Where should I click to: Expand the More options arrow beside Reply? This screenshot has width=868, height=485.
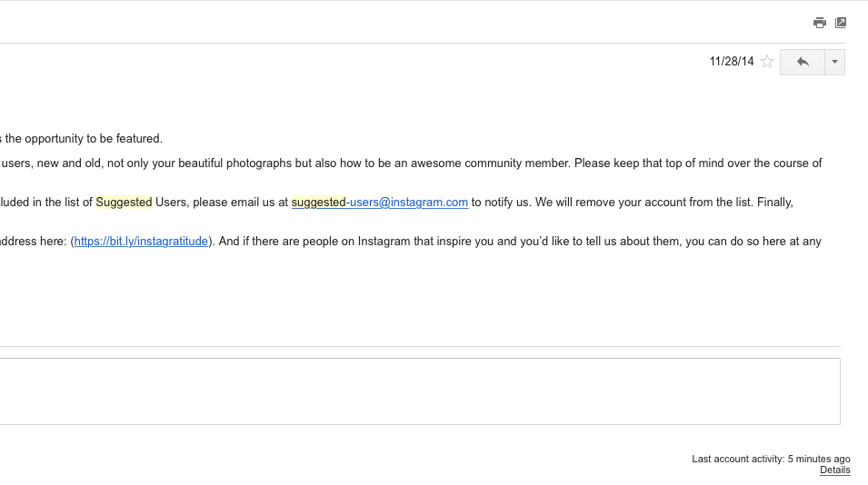[x=834, y=62]
